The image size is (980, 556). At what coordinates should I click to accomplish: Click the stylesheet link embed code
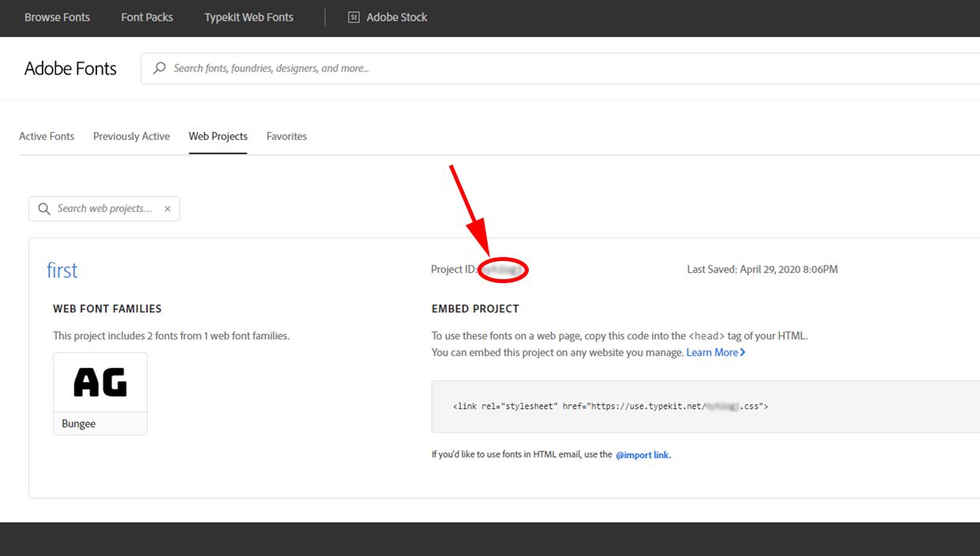click(610, 407)
